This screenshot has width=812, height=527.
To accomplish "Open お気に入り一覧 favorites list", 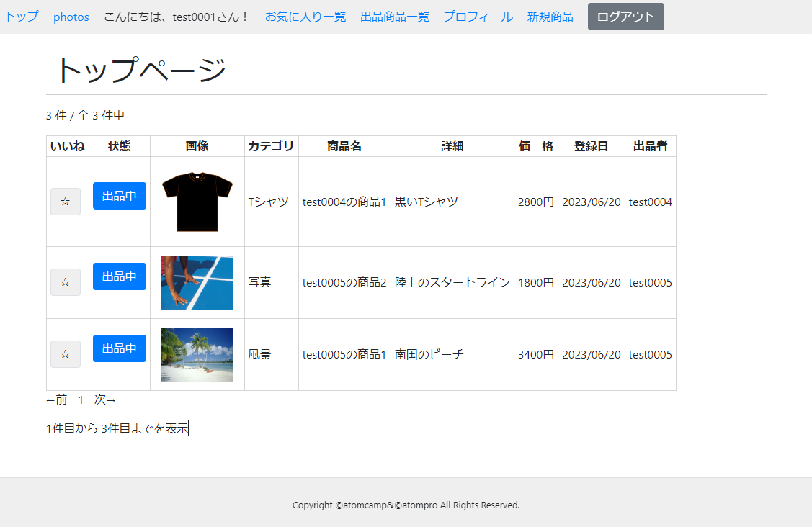I will 305,17.
